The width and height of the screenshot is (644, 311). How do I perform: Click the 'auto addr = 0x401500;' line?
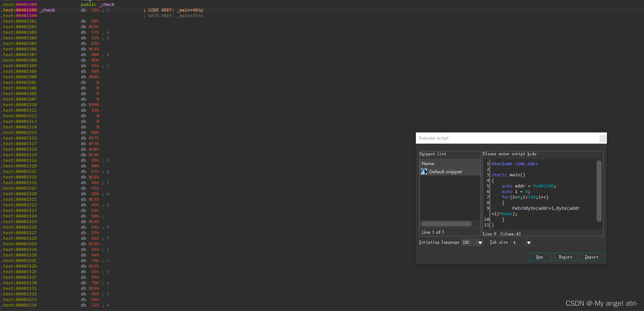pyautogui.click(x=529, y=186)
